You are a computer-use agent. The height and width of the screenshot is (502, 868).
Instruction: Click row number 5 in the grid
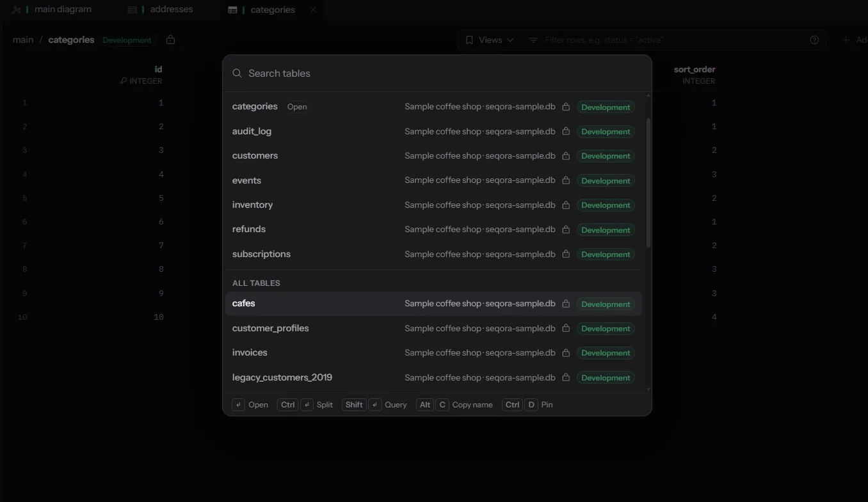pos(25,198)
